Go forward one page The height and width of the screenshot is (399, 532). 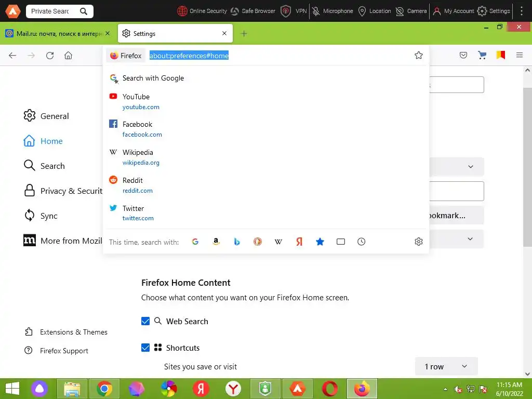point(31,55)
